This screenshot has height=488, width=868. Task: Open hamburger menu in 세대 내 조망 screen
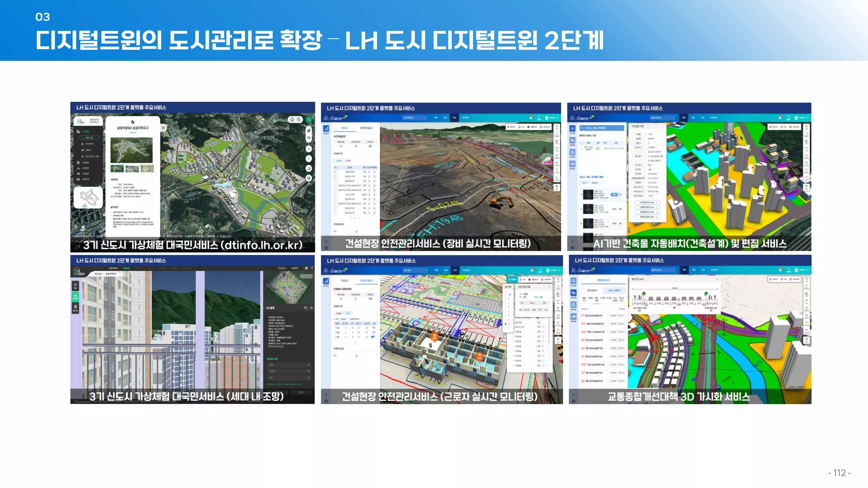75,286
